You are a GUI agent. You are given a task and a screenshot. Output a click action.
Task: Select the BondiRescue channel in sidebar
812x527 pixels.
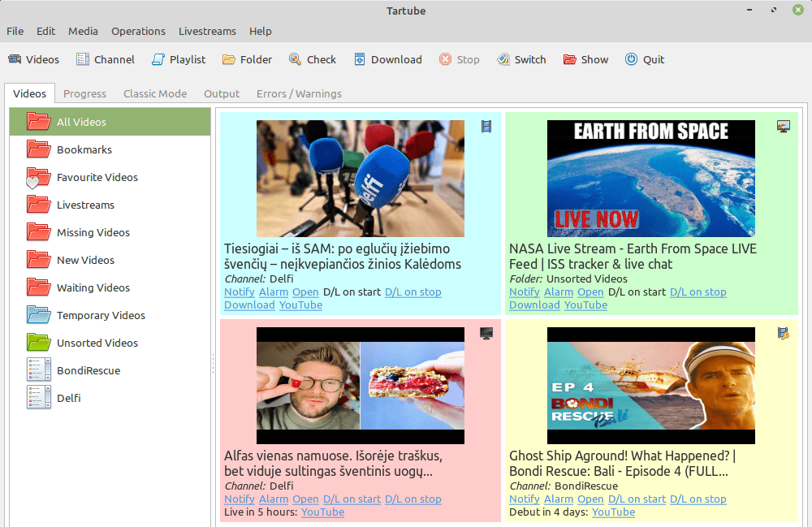[x=88, y=370]
